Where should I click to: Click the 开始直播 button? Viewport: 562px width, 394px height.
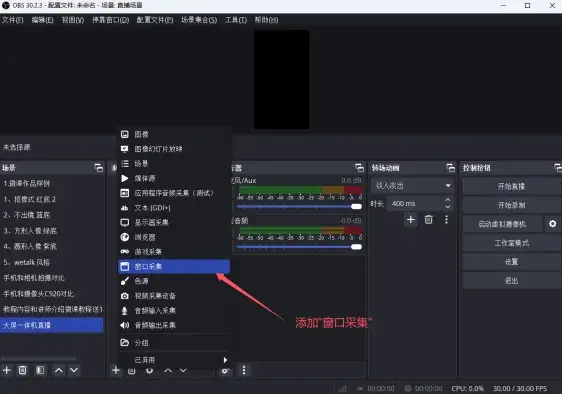point(511,186)
